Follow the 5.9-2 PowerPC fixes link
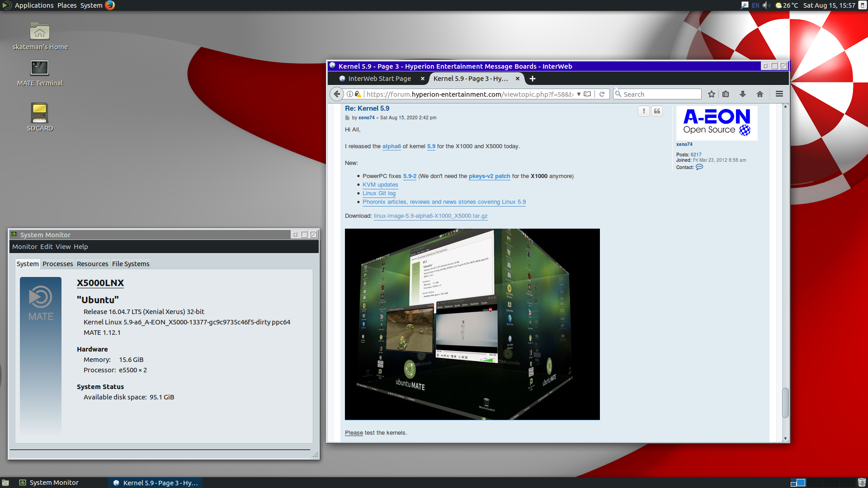This screenshot has width=868, height=488. coord(410,176)
